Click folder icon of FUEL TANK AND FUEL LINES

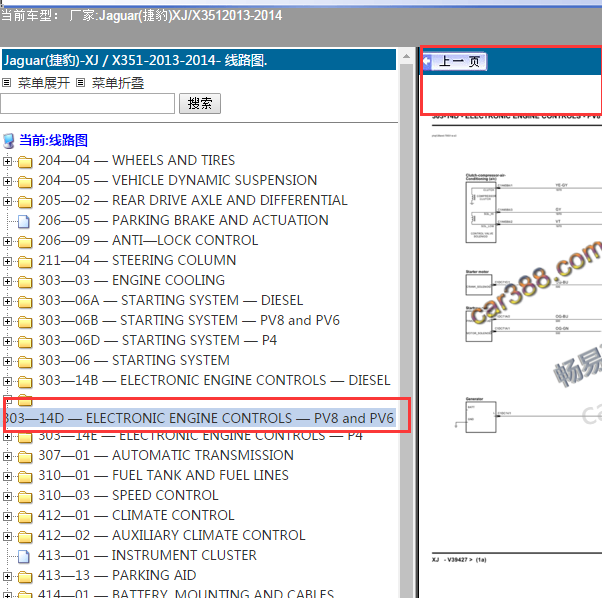coord(25,477)
